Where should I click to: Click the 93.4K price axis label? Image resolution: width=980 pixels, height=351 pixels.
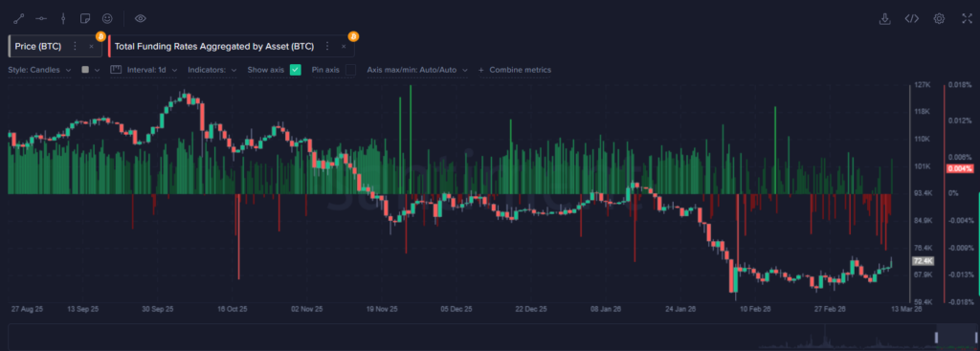924,193
